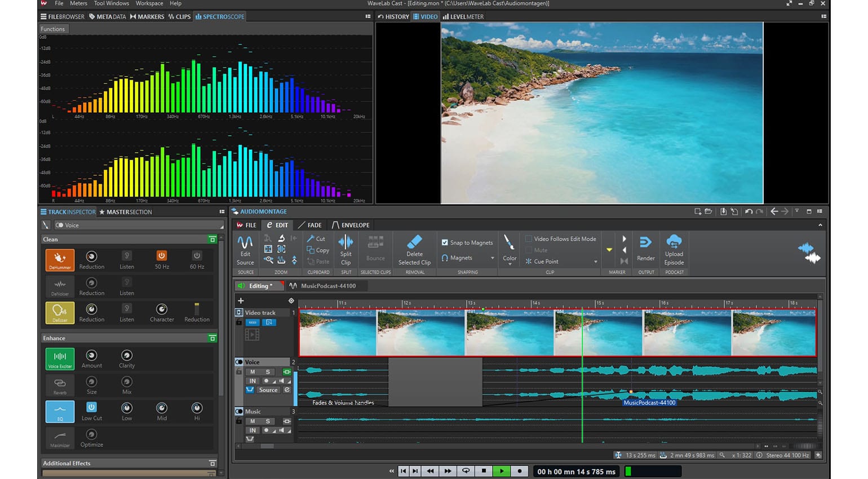Switch to the Envelope ribbon tab
Viewport: 868px width, 479px height.
coord(351,225)
